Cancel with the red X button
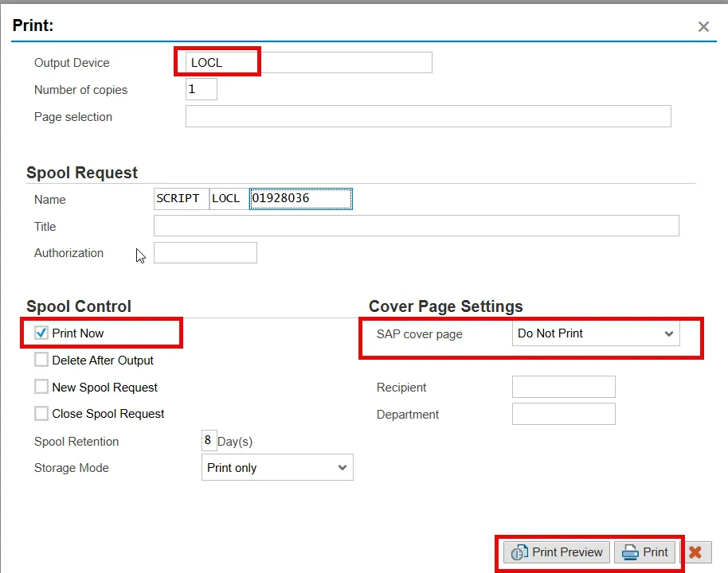This screenshot has width=728, height=573. (x=695, y=552)
